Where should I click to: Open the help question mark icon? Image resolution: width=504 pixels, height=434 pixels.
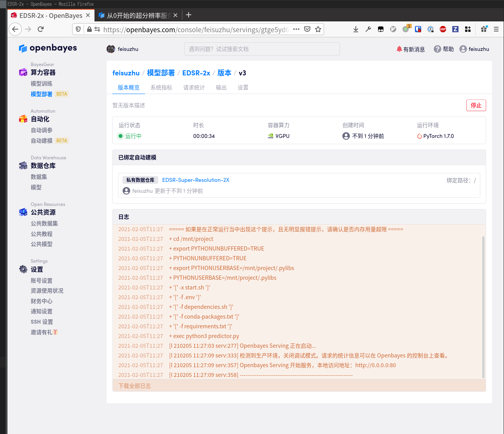click(x=437, y=49)
